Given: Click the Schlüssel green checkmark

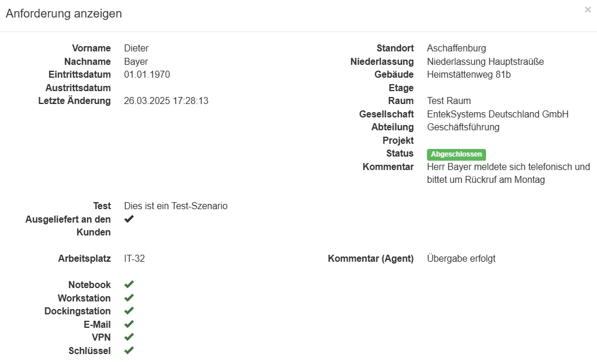Looking at the screenshot, I should 129,351.
